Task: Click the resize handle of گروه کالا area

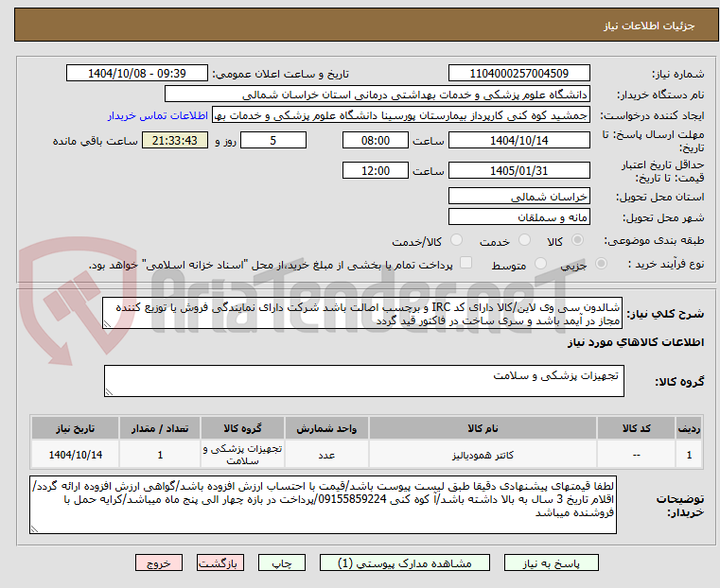Action: coord(109,392)
